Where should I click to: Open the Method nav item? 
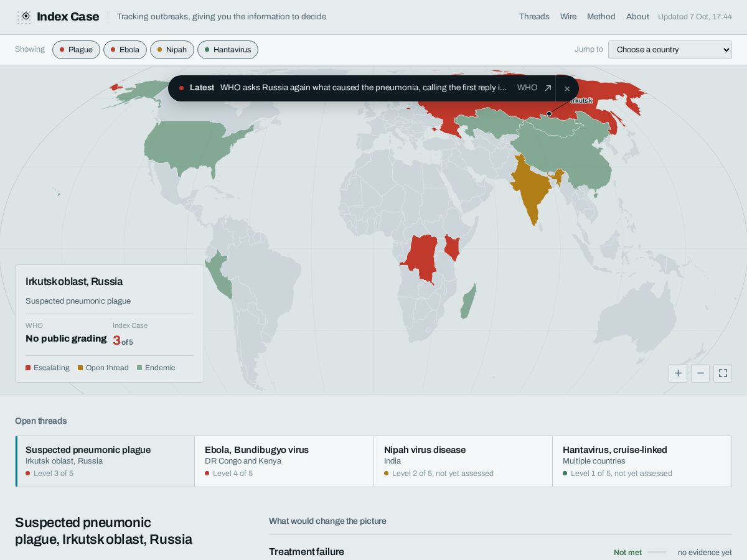coord(601,17)
